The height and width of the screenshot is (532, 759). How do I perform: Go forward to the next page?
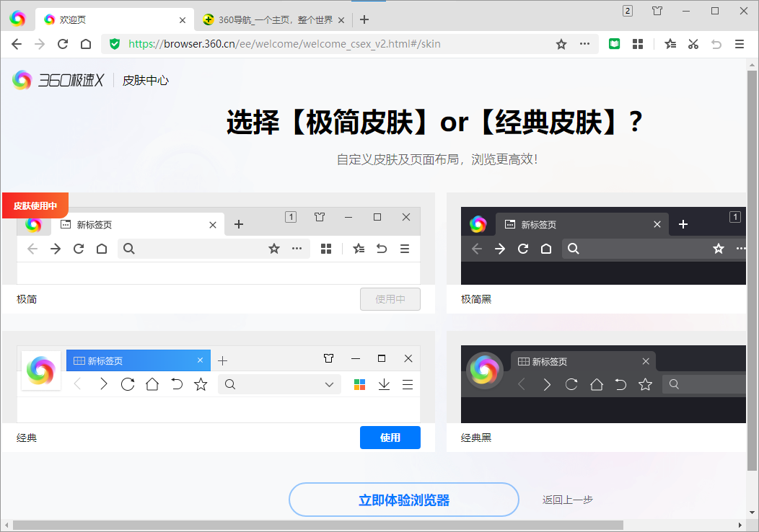click(x=40, y=44)
